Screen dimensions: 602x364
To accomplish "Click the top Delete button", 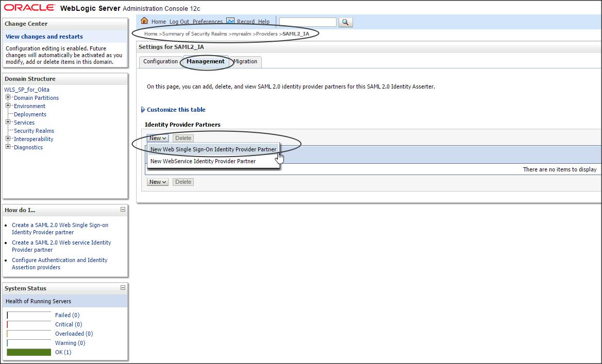I will click(x=183, y=138).
